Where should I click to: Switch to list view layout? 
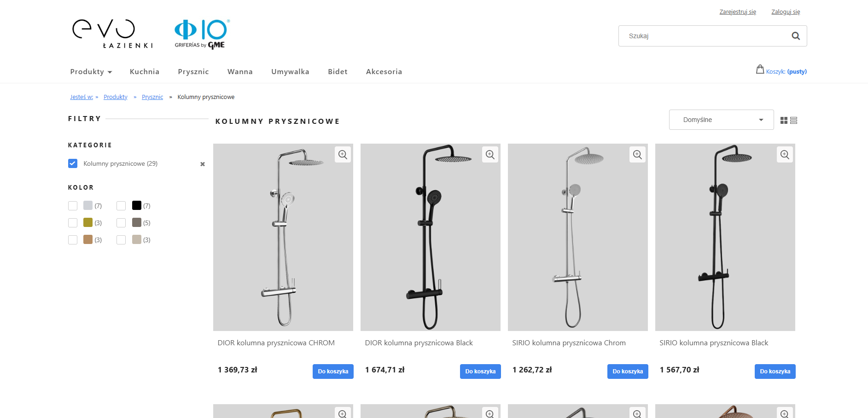click(793, 120)
